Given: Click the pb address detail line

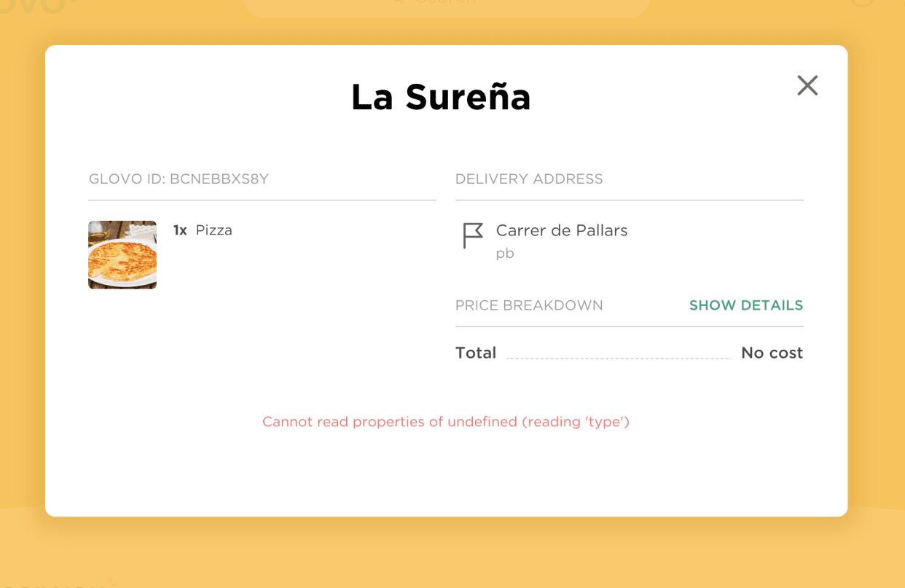Looking at the screenshot, I should tap(505, 254).
